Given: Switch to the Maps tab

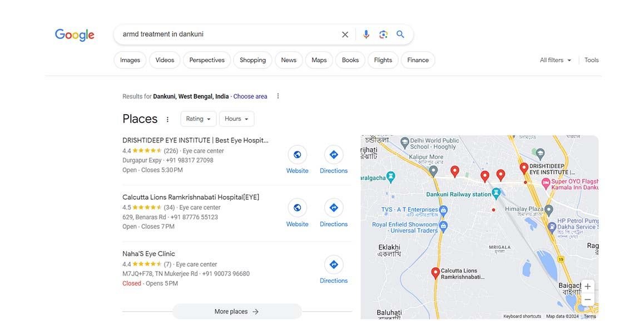Looking at the screenshot, I should 319,60.
